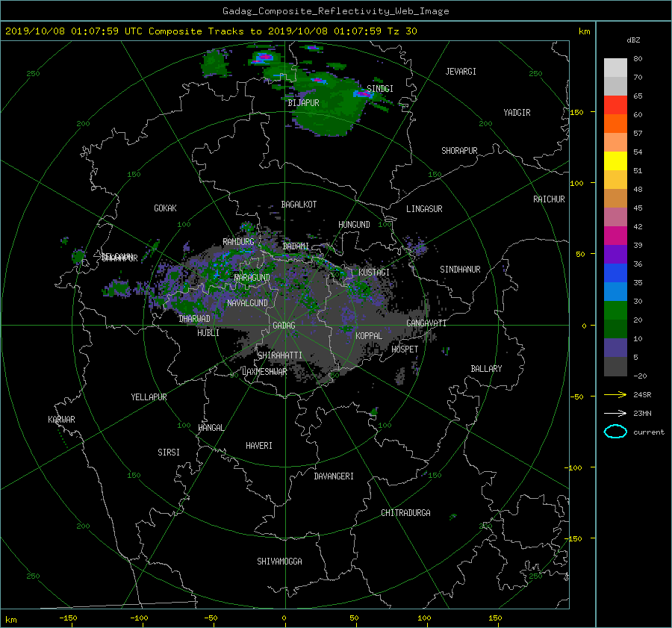Select the LAXMESHWAR label
This screenshot has width=672, height=628.
point(264,372)
